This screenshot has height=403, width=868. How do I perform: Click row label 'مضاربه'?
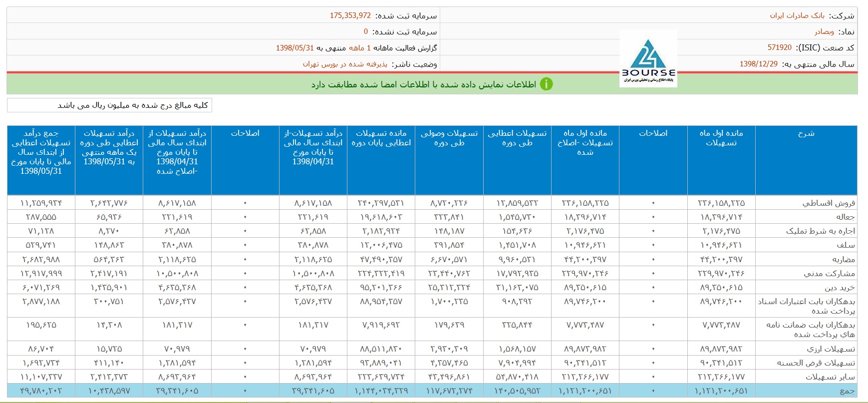pos(844,259)
